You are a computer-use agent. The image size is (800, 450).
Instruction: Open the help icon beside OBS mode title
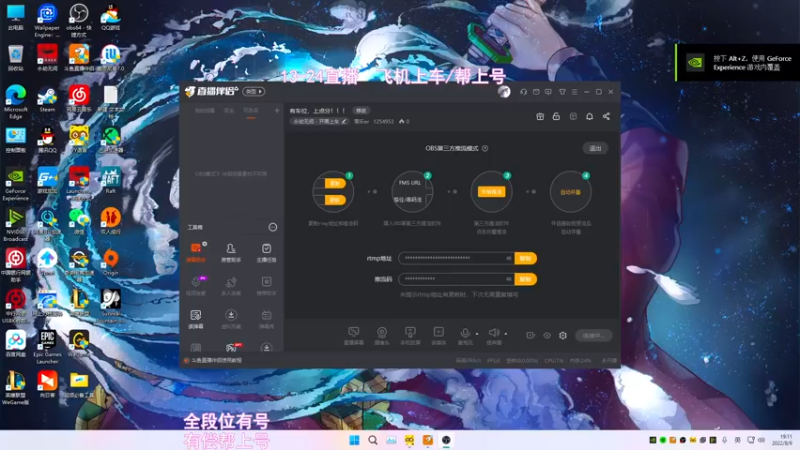[485, 148]
